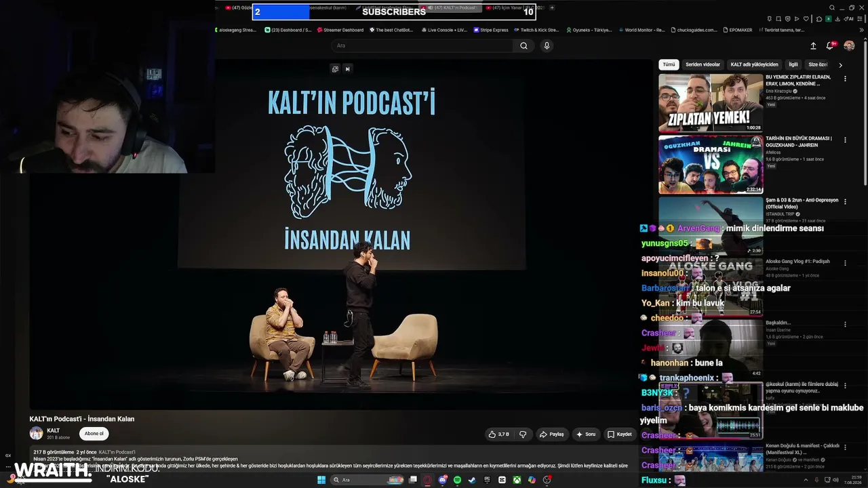868x488 pixels.
Task: Open the YouTube upload/create button
Action: point(813,45)
